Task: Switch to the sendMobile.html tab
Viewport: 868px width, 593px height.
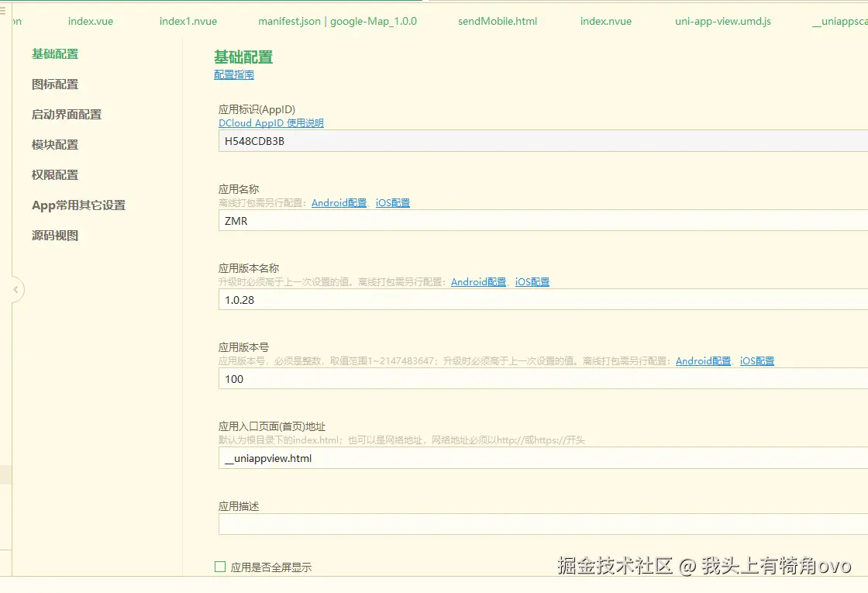Action: pyautogui.click(x=497, y=21)
